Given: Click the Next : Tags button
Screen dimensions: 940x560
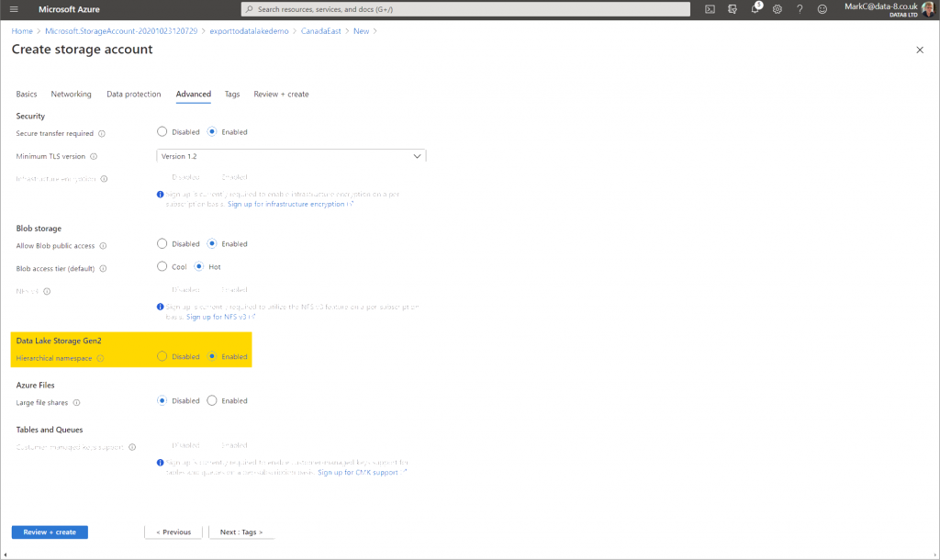Looking at the screenshot, I should click(241, 532).
